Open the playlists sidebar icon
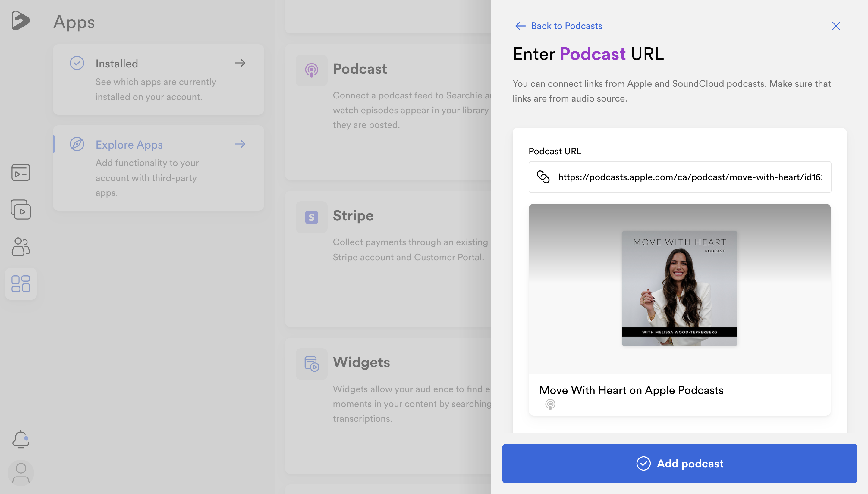Image resolution: width=868 pixels, height=494 pixels. pos(21,209)
